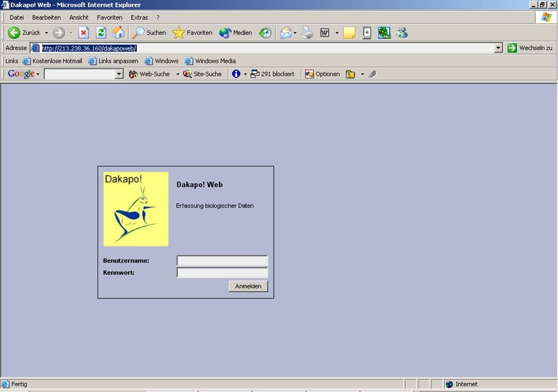Click the Edit with Word icon
The width and height of the screenshot is (558, 392).
325,33
